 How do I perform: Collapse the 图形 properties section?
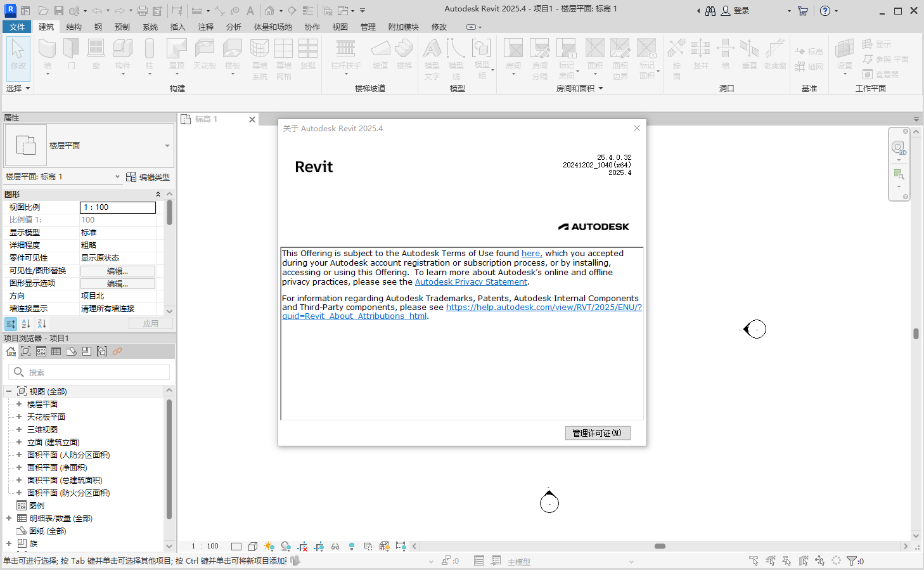click(x=158, y=194)
